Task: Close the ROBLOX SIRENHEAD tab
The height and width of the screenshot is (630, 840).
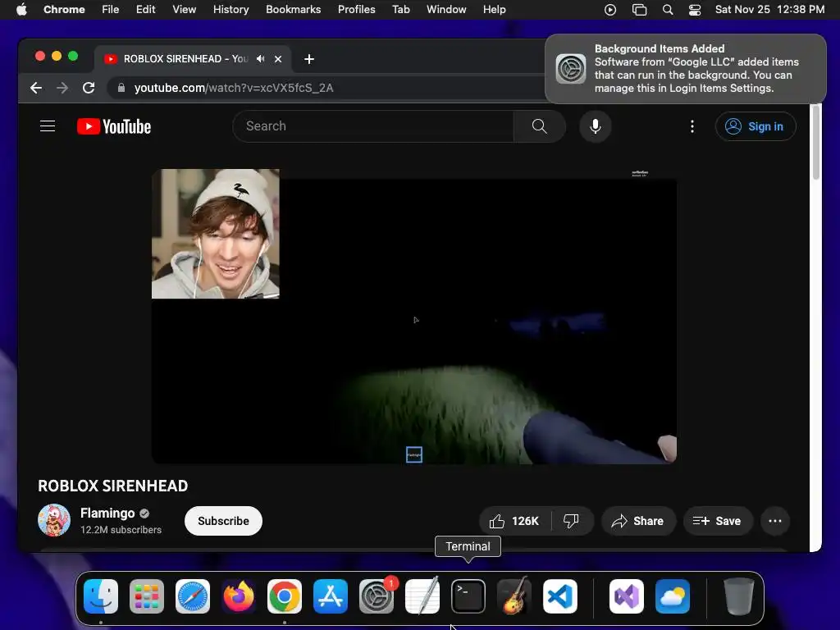Action: pyautogui.click(x=278, y=59)
